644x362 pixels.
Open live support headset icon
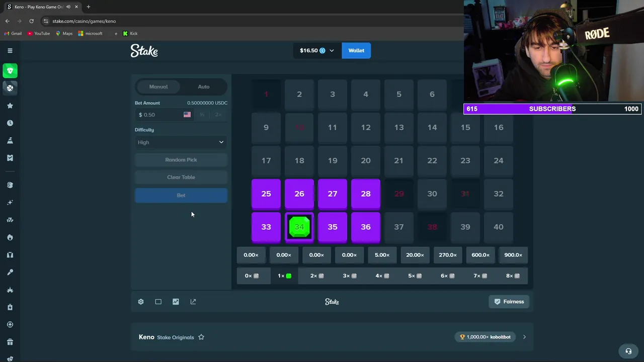628,351
